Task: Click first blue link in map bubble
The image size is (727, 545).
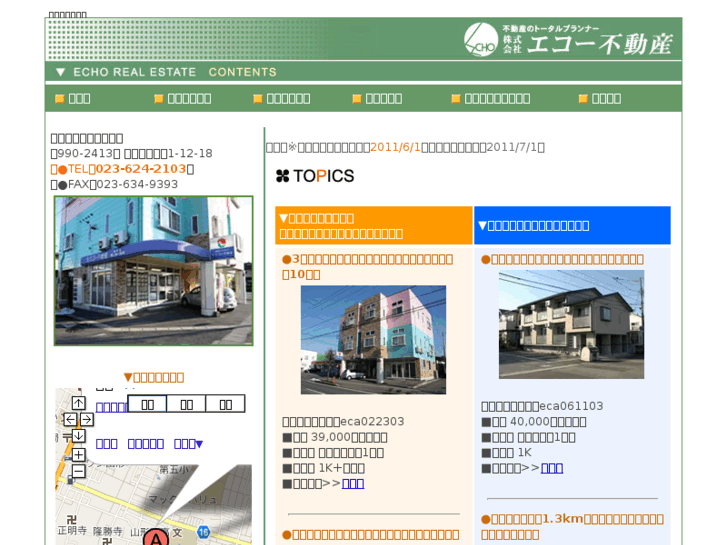Action: (107, 444)
